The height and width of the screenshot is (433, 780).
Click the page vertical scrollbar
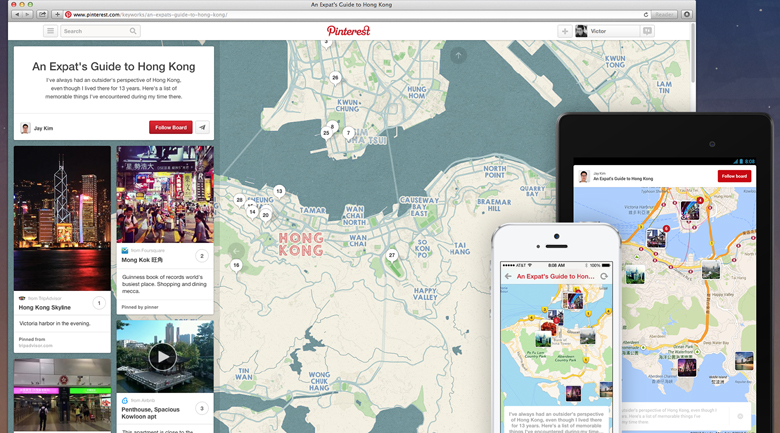[693, 53]
